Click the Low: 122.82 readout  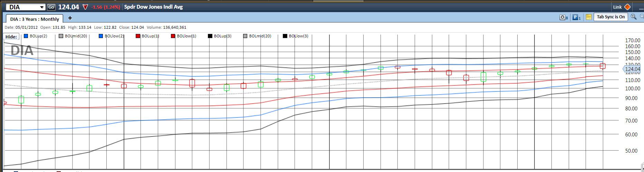pyautogui.click(x=105, y=27)
